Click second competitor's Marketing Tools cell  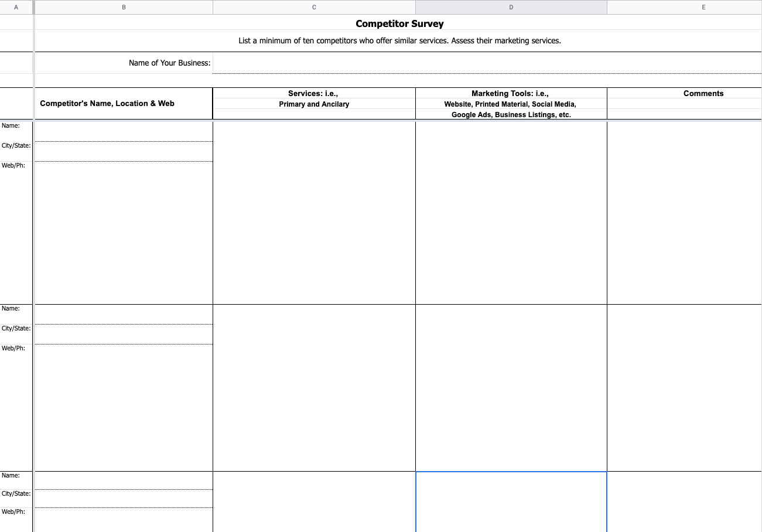(511, 388)
